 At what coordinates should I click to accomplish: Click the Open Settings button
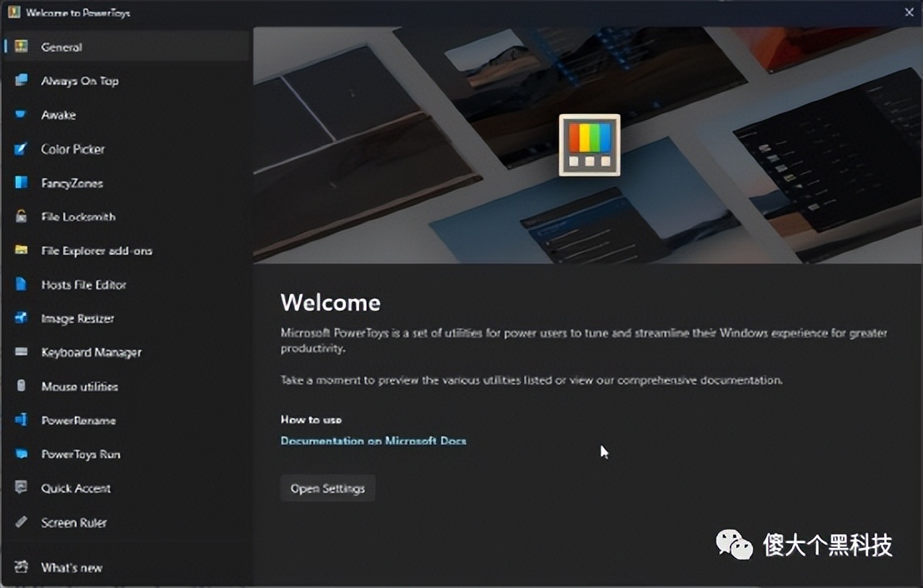click(328, 488)
